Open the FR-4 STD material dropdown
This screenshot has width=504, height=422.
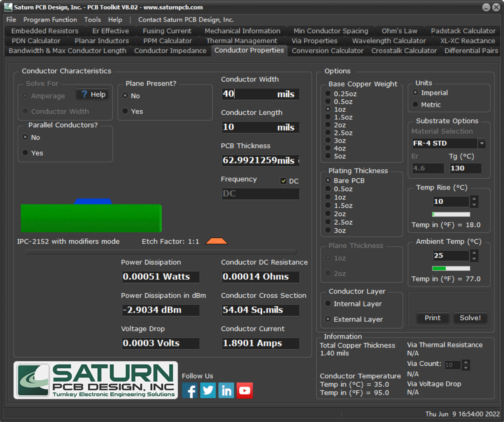click(x=482, y=143)
